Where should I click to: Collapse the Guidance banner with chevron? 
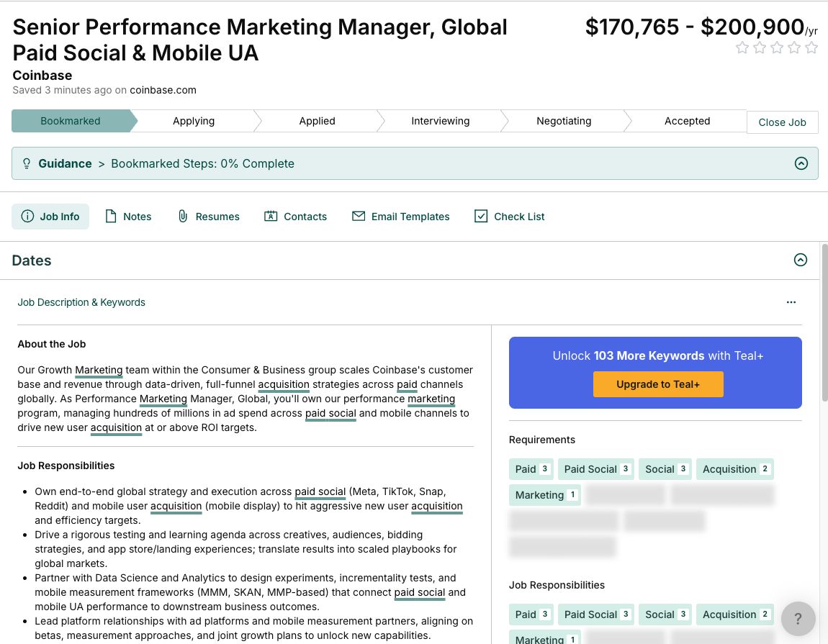pos(801,163)
